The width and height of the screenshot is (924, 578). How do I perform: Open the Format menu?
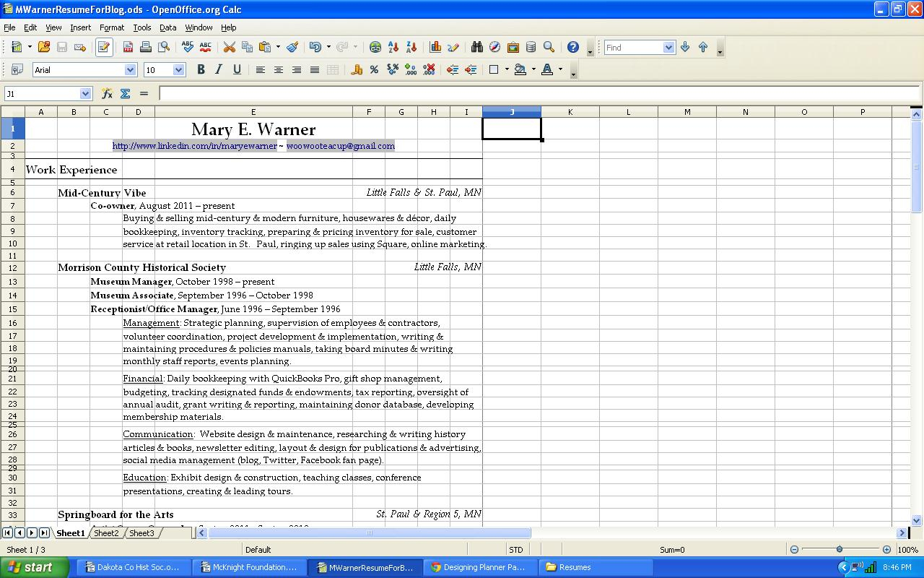point(112,27)
